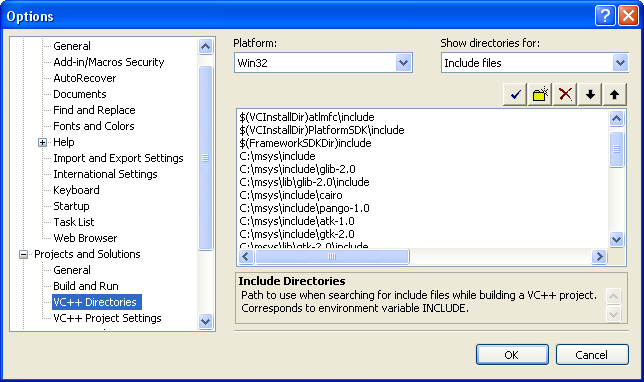Select C:\msys\lib\glib-2.0\include entry

pos(304,182)
